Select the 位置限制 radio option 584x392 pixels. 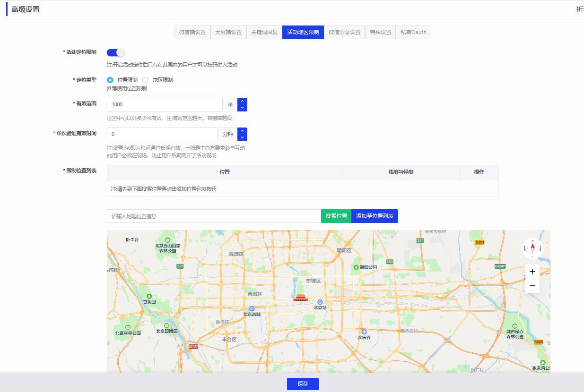[110, 80]
